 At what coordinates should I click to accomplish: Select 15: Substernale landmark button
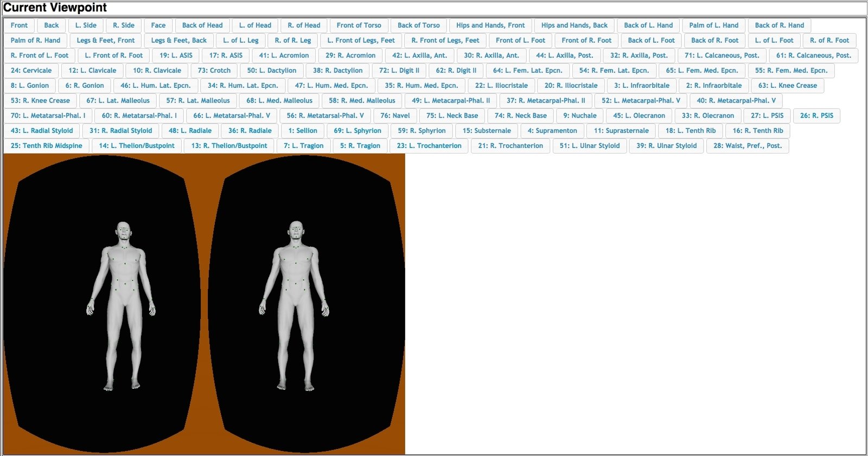(x=487, y=131)
